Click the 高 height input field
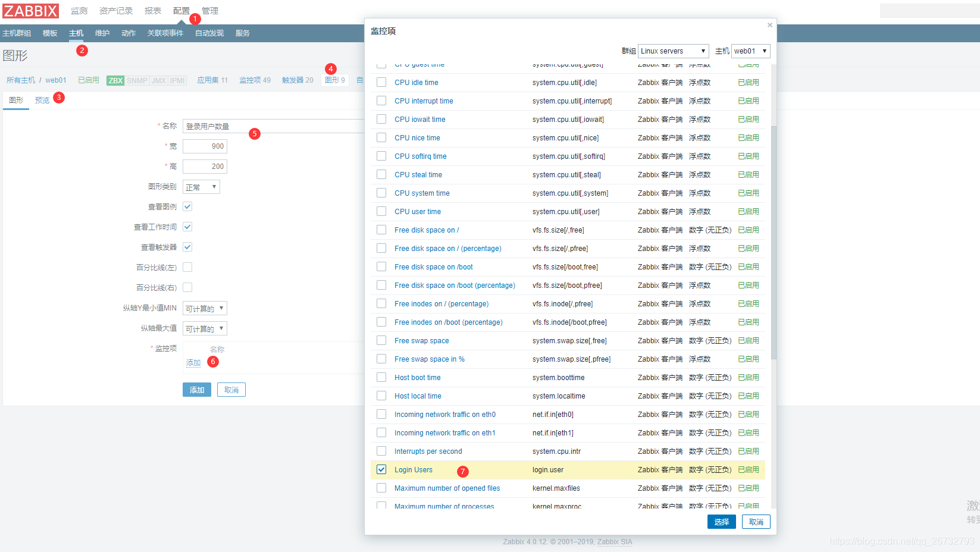The height and width of the screenshot is (552, 980). 205,167
